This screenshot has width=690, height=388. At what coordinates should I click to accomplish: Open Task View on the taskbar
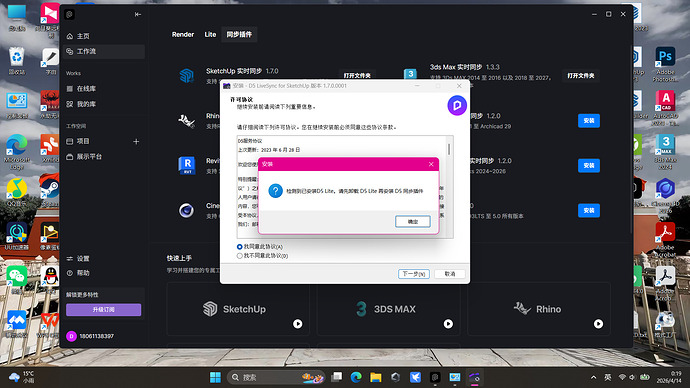pos(337,377)
